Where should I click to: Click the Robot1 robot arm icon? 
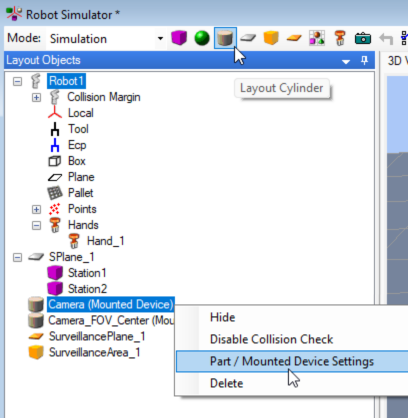coord(36,81)
